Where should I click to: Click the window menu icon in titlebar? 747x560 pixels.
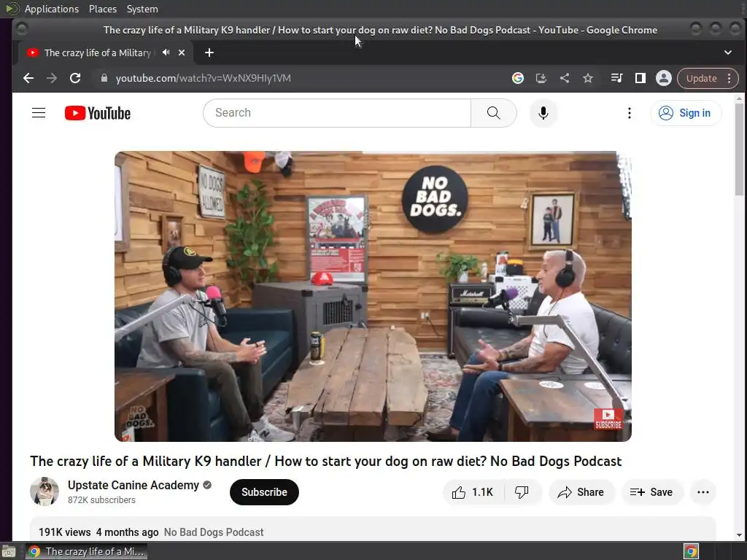click(x=22, y=29)
